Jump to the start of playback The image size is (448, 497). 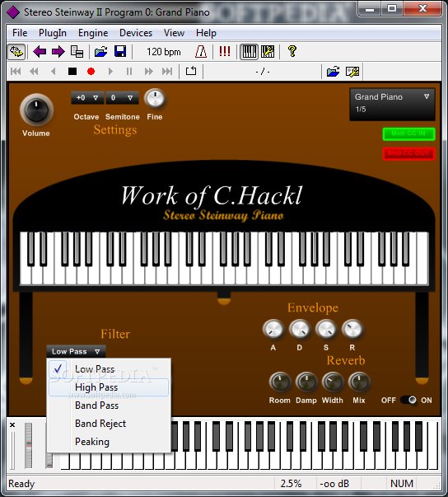(16, 72)
